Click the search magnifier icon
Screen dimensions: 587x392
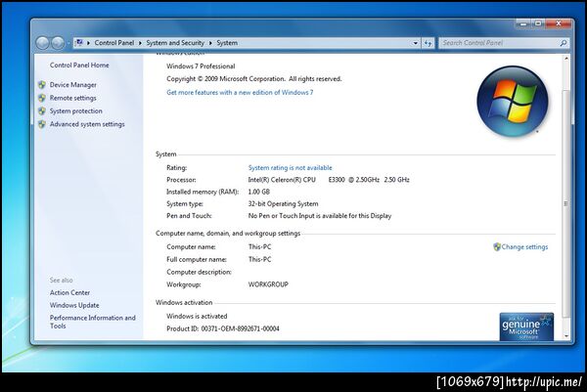pyautogui.click(x=564, y=43)
